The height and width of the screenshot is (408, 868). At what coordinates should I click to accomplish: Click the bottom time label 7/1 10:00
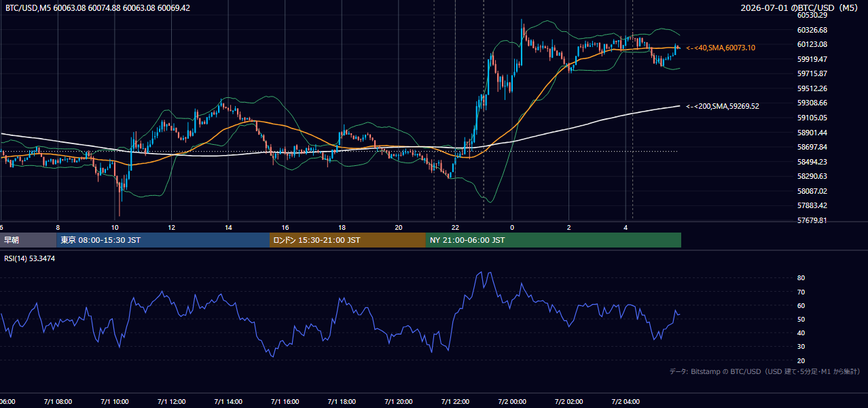[x=115, y=402]
